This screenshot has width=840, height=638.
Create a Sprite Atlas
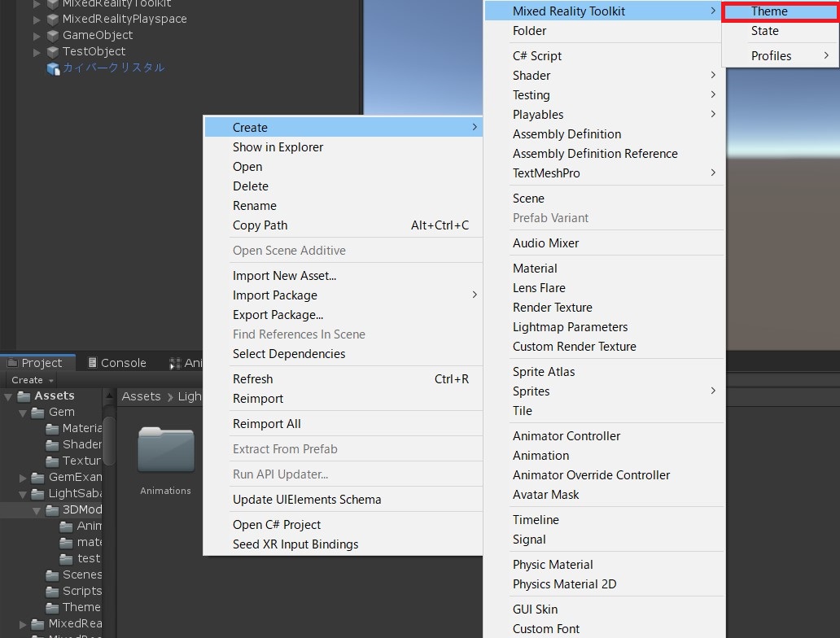[x=603, y=372]
